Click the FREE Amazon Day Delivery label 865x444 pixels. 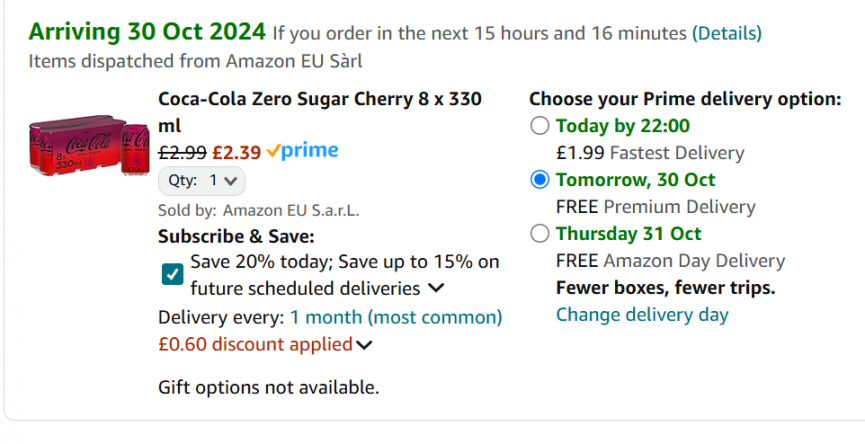(x=670, y=261)
